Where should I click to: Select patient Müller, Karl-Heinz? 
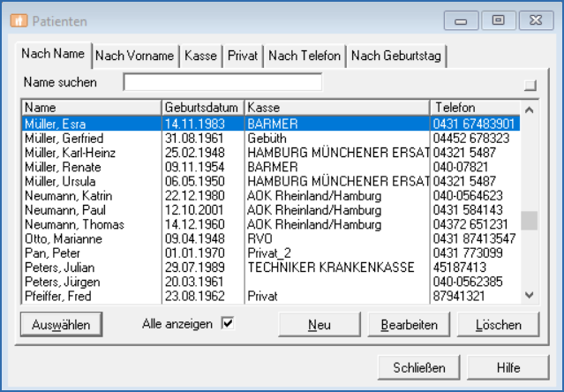click(x=271, y=153)
